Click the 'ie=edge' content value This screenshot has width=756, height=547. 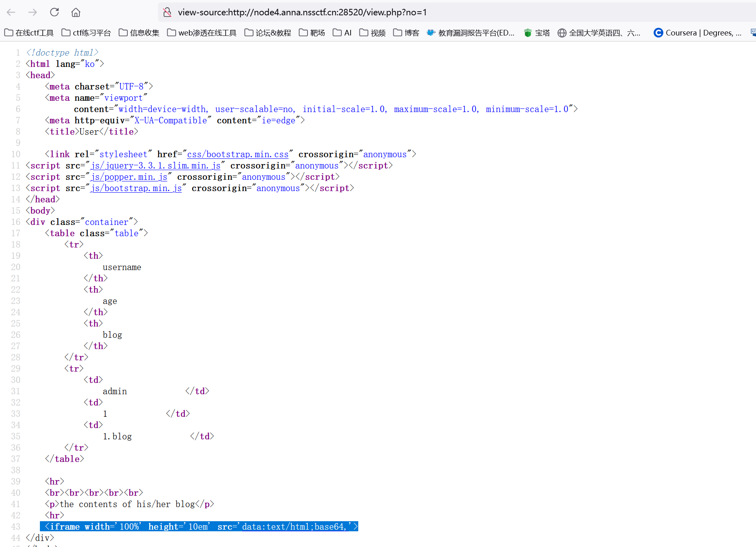coord(278,121)
